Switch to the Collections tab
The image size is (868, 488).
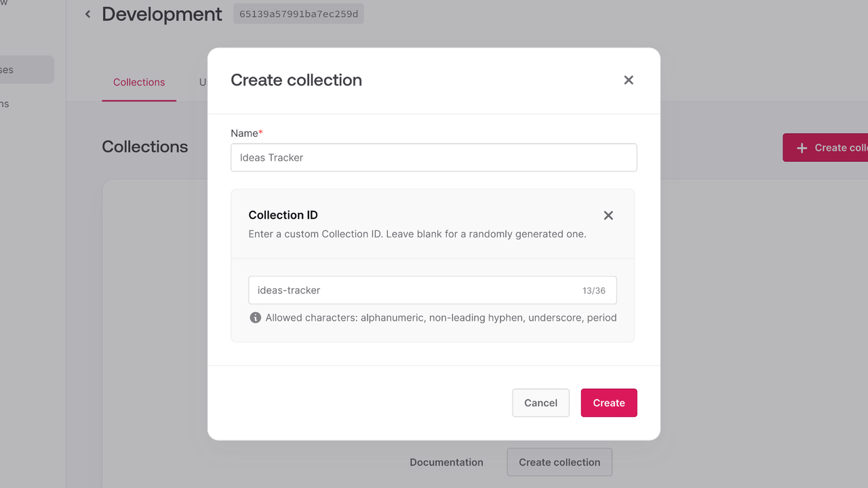click(x=139, y=82)
